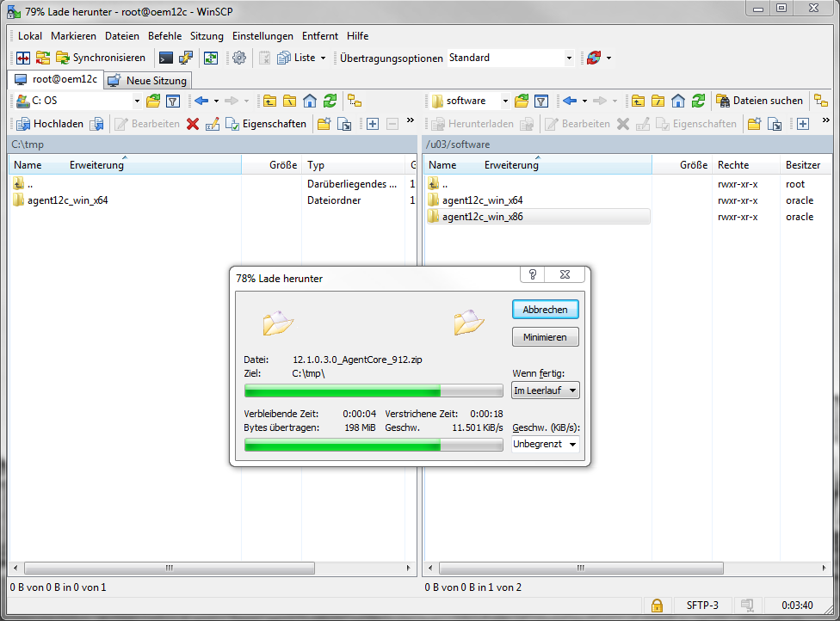Click local panel open directory icon

pyautogui.click(x=153, y=101)
